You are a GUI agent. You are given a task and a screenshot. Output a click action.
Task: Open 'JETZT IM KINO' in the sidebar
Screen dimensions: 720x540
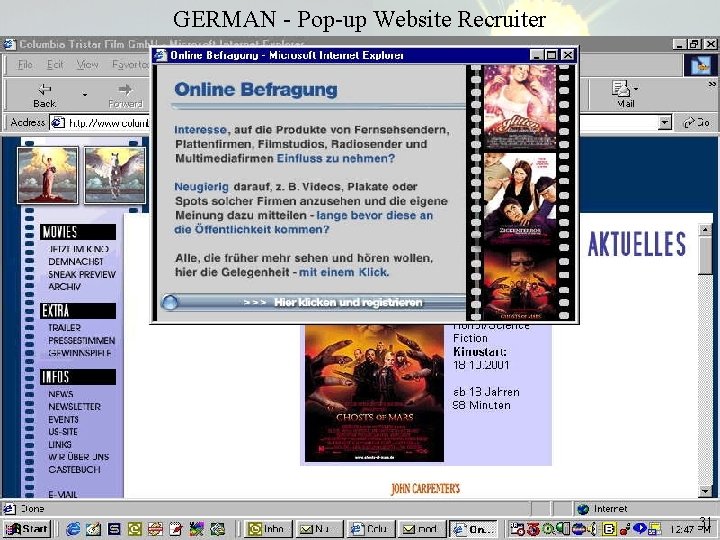[79, 249]
